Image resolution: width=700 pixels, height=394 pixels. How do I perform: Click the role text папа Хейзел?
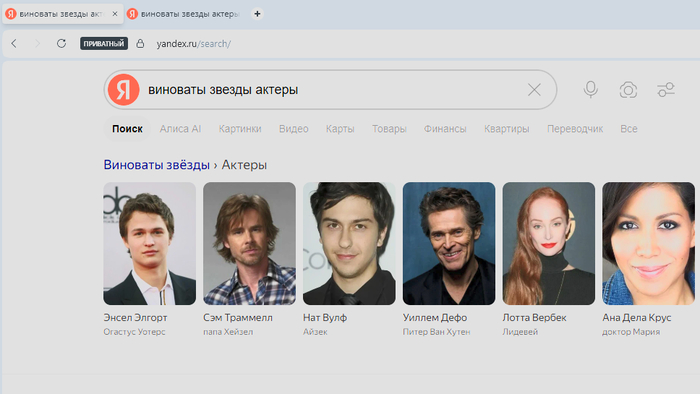pos(228,332)
